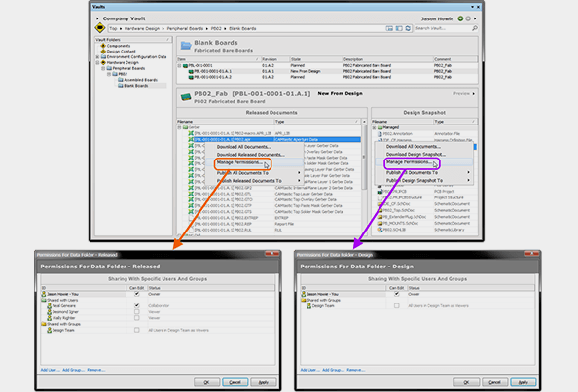Click the Gerber folder icon in Released Documents
Viewport: 578px width, 392px height.
tap(186, 127)
